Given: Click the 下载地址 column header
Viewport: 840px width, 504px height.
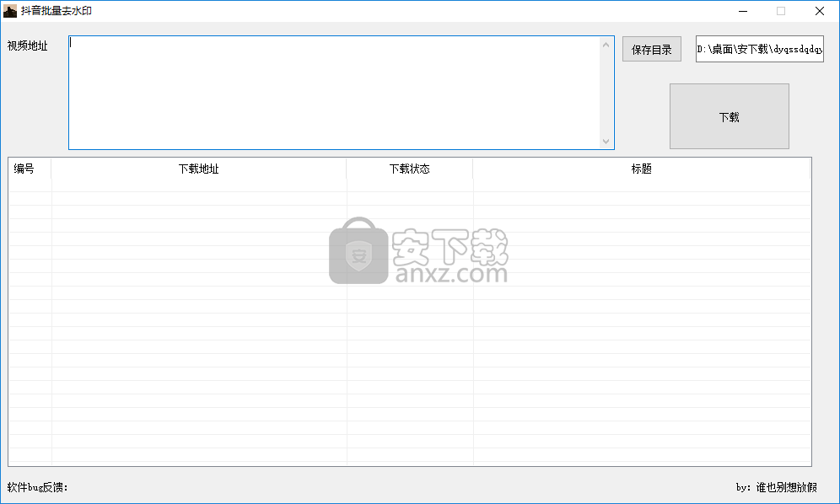Looking at the screenshot, I should click(x=199, y=169).
